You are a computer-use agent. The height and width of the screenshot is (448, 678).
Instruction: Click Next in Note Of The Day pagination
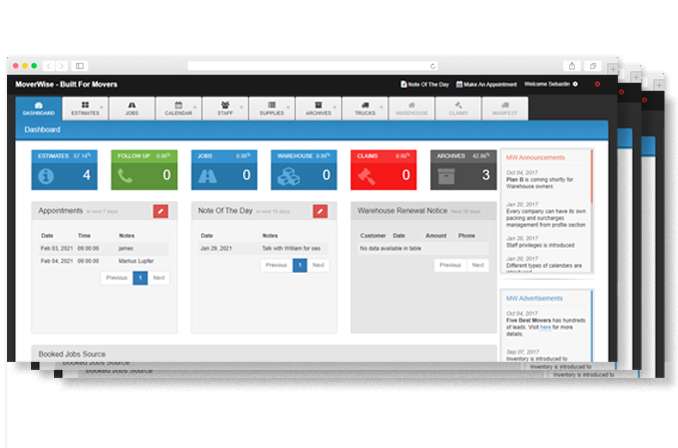click(318, 265)
